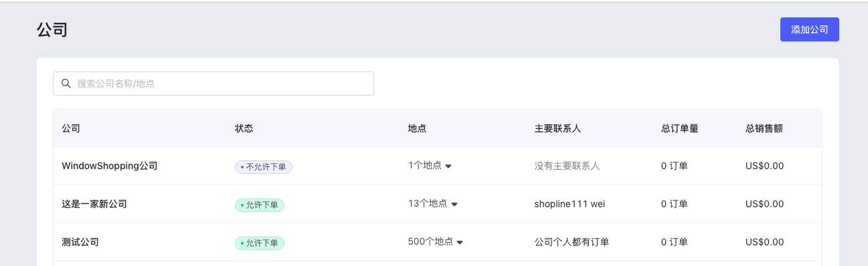The width and height of the screenshot is (868, 266).
Task: Click the 公司 column header
Action: (x=71, y=128)
